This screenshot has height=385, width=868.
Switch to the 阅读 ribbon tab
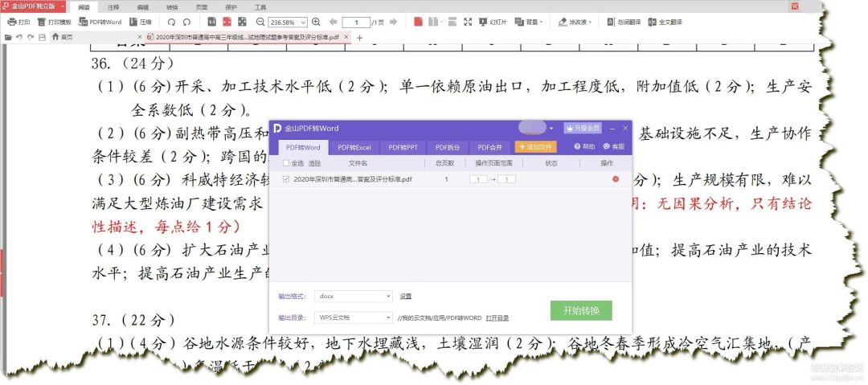click(84, 8)
